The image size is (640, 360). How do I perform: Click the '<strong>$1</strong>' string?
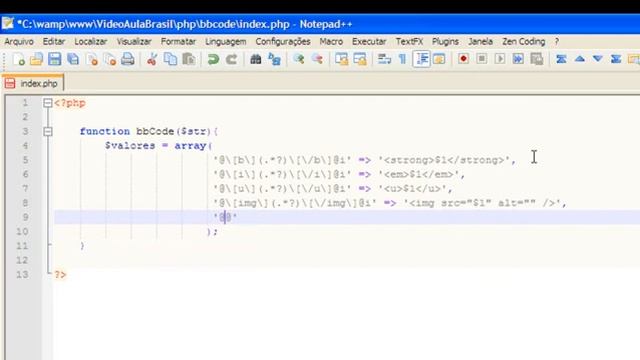(444, 160)
